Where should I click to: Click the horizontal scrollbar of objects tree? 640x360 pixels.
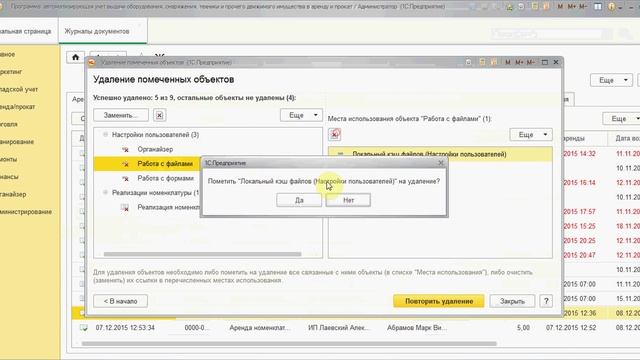click(202, 254)
